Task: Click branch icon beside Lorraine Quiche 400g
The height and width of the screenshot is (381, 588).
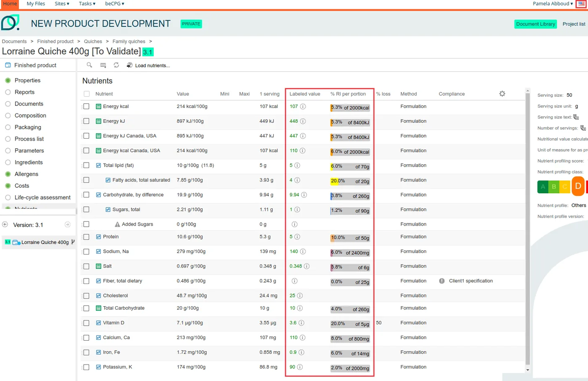Action: pos(73,242)
